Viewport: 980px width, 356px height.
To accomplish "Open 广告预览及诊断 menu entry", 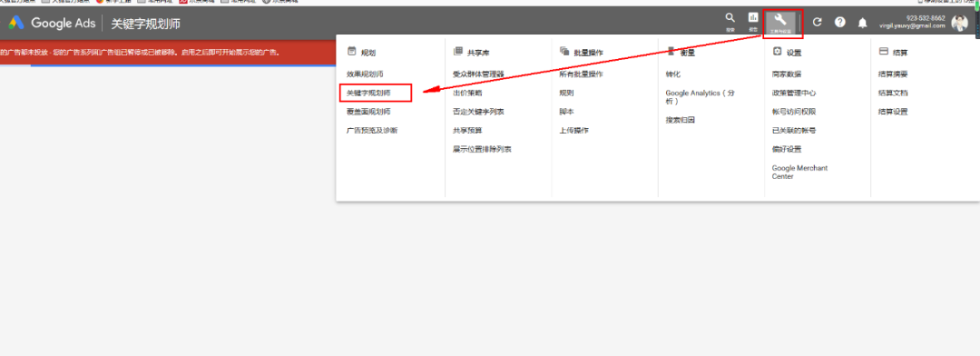I will click(372, 130).
